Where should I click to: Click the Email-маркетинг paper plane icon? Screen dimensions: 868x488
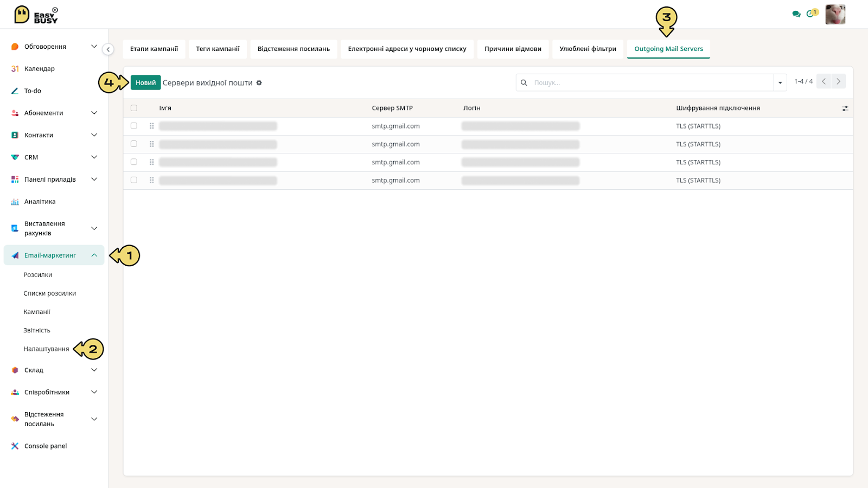[15, 255]
